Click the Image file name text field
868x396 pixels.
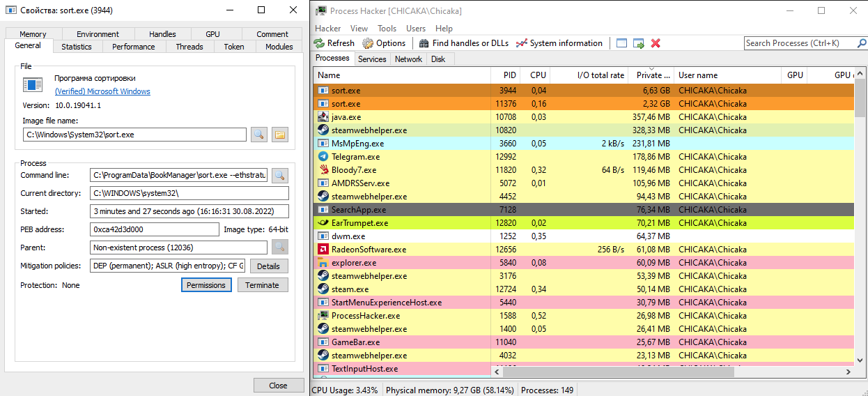point(134,135)
